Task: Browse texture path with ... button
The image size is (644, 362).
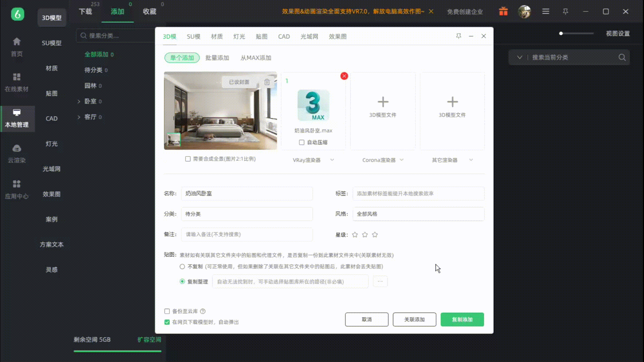Action: coord(380,282)
